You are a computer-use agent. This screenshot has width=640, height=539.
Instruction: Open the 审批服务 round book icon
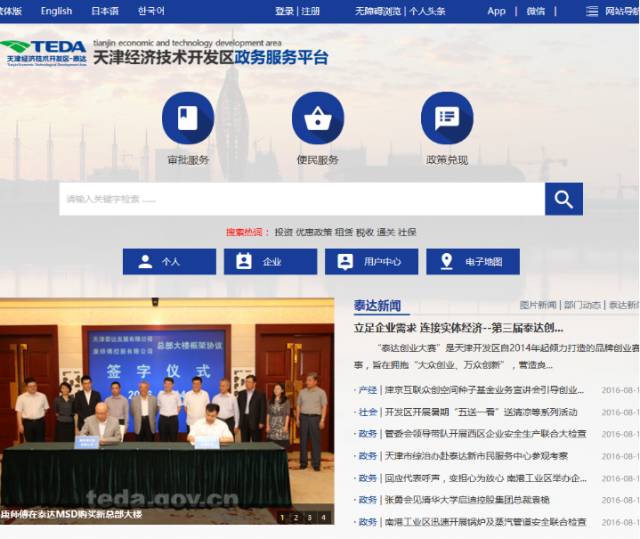tap(188, 118)
